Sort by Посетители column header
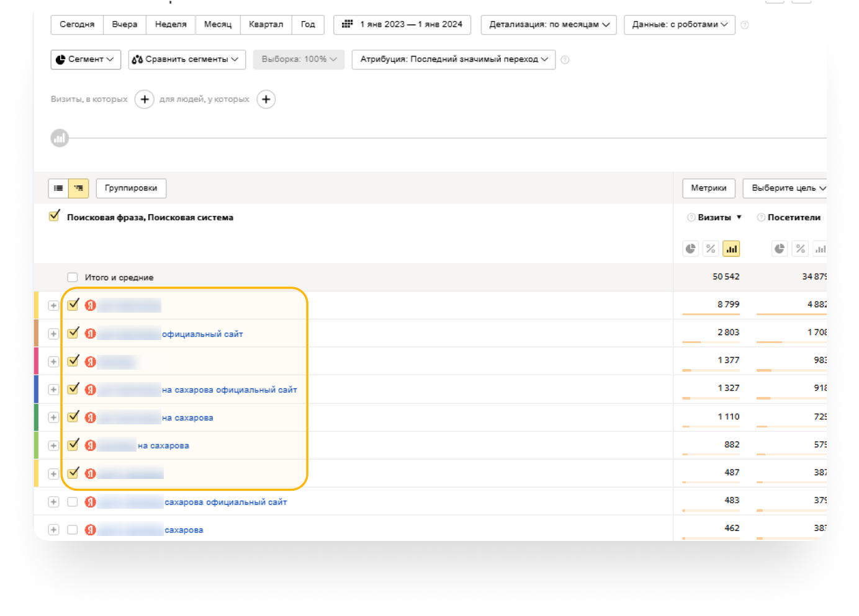 coord(794,218)
